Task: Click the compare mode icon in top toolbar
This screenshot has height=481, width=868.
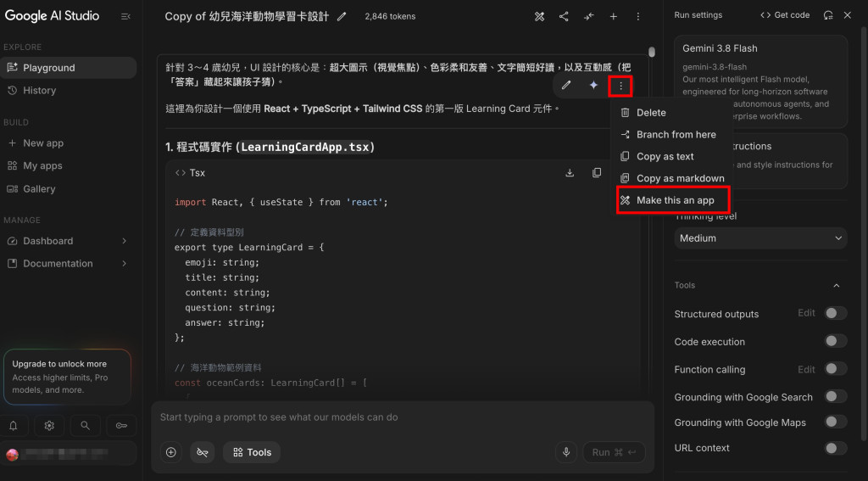Action: tap(588, 17)
